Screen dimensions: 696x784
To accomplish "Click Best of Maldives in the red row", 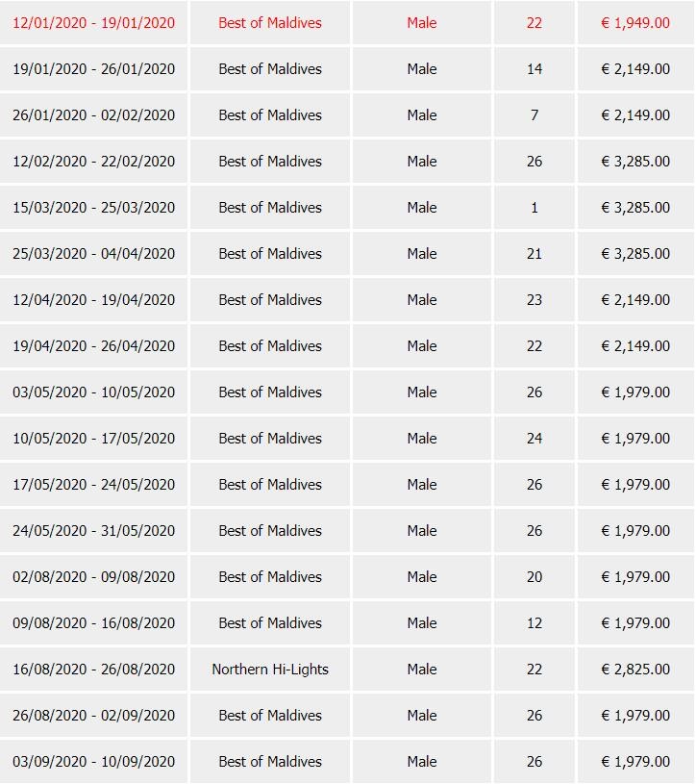I will click(270, 22).
